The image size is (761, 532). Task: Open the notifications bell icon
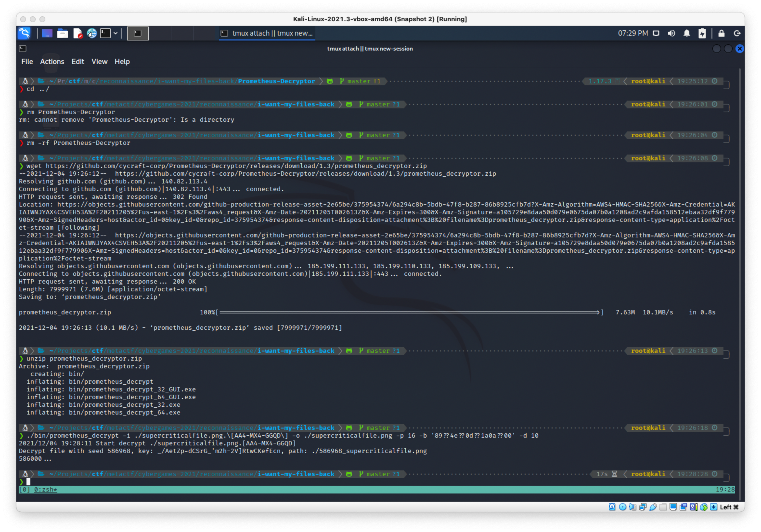[x=687, y=33]
